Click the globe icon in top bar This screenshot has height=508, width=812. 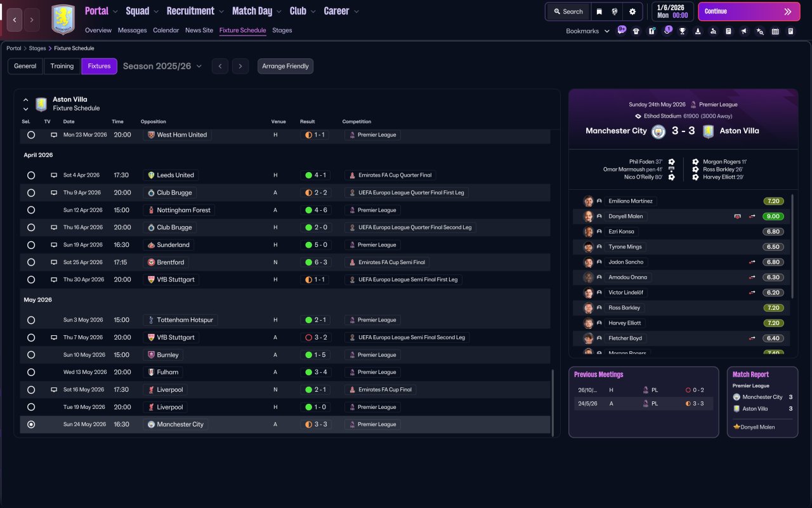tap(615, 11)
